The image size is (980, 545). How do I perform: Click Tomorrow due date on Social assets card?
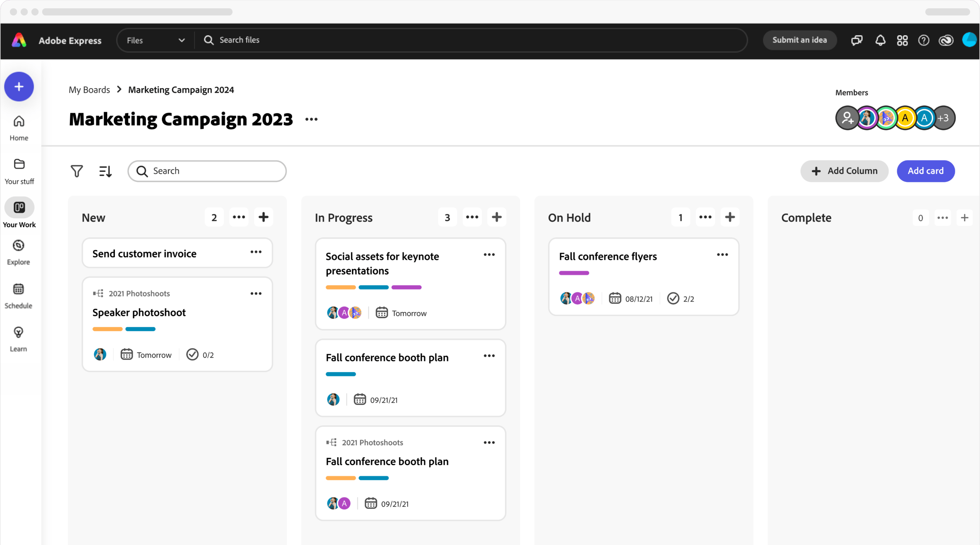click(401, 313)
